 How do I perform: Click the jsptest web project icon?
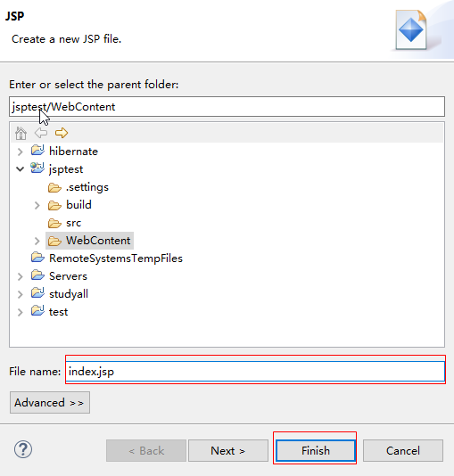(x=37, y=168)
